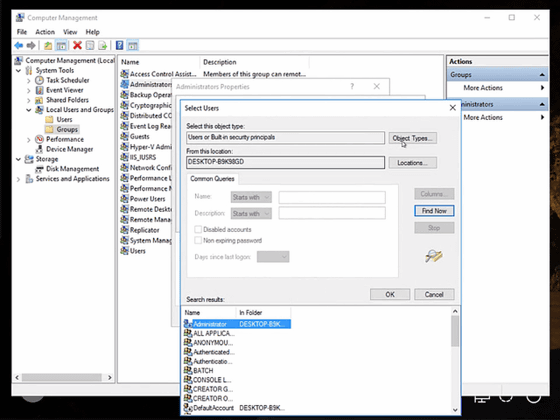This screenshot has width=560, height=420.
Task: Open the View menu
Action: click(x=70, y=32)
